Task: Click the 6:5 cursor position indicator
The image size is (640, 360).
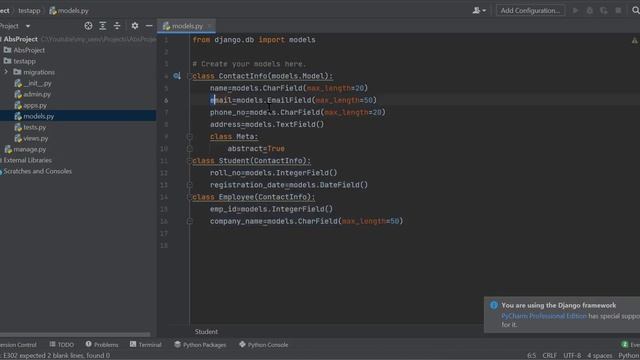Action: pos(531,356)
